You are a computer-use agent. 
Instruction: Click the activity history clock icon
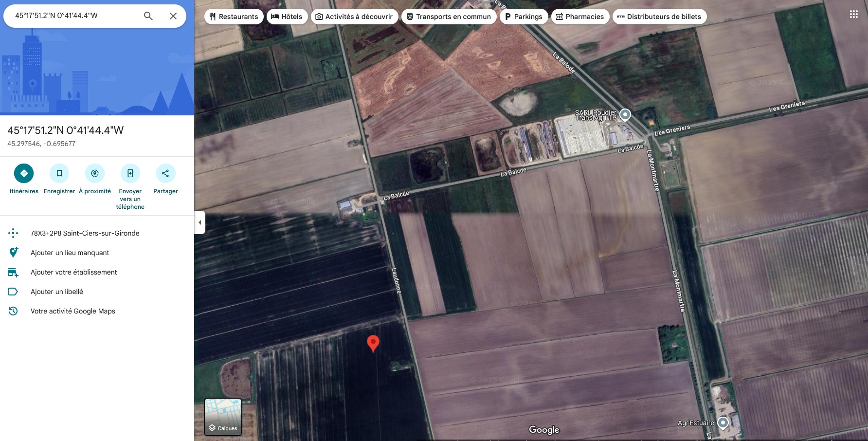pyautogui.click(x=13, y=311)
